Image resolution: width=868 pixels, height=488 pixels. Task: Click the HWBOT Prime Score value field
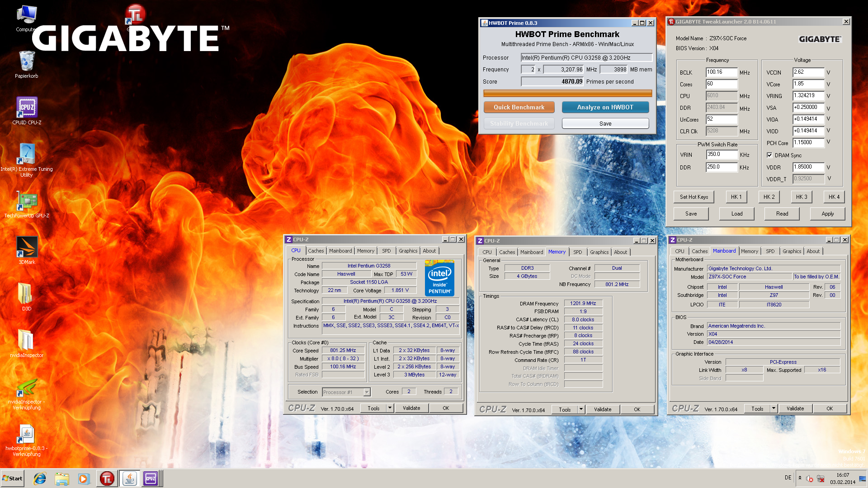pyautogui.click(x=552, y=82)
